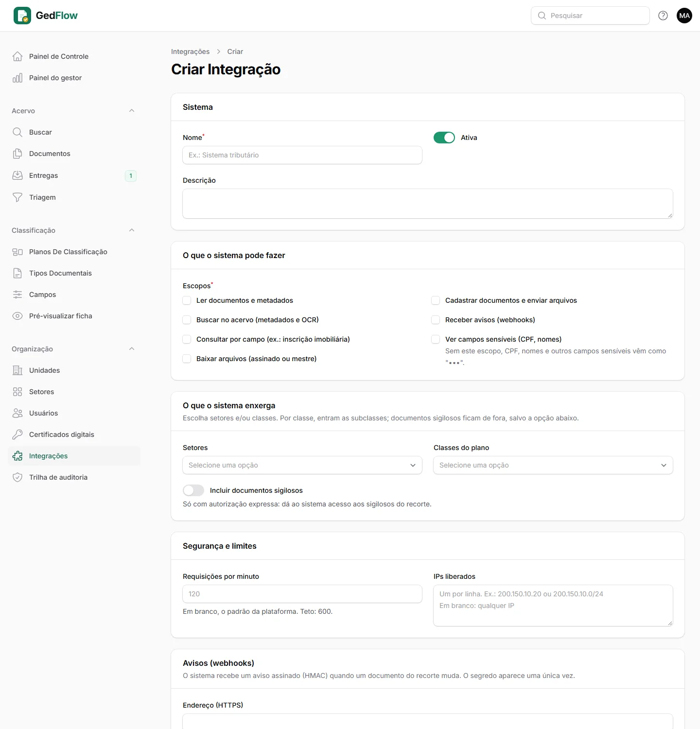Viewport: 700px width, 729px height.
Task: Click the Pré-visualizar ficha eye icon
Action: [x=17, y=316]
